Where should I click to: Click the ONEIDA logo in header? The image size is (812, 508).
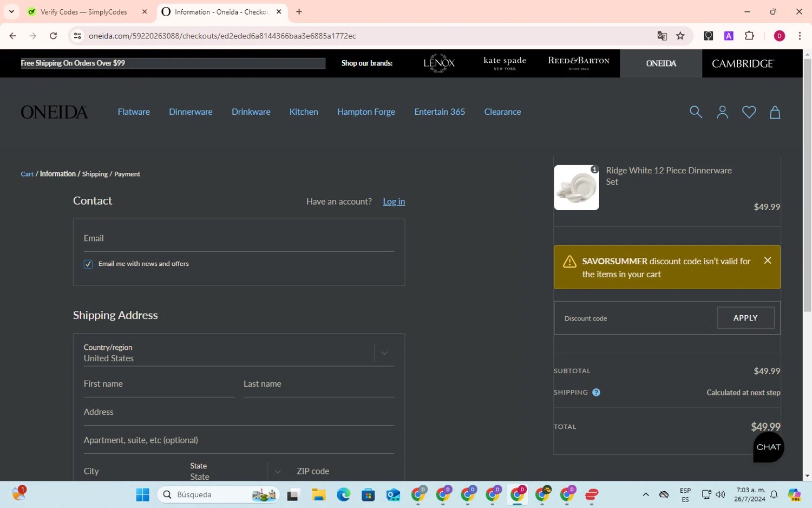tap(54, 112)
